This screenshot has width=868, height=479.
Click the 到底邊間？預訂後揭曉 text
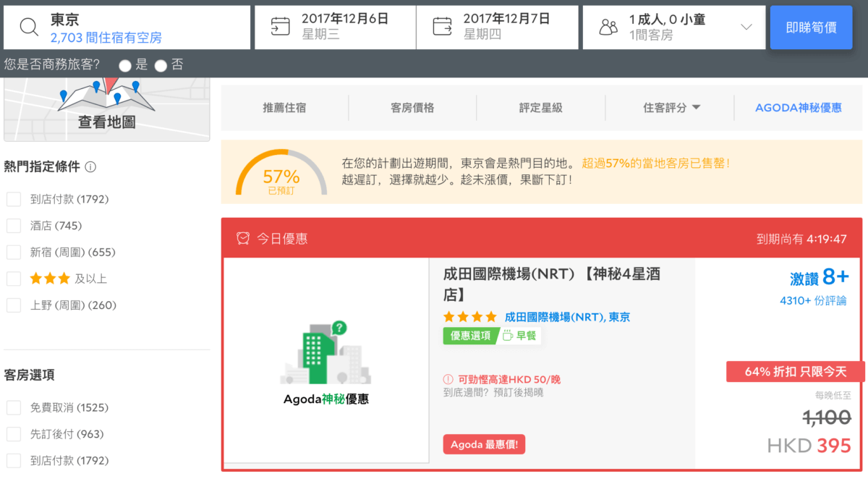493,393
